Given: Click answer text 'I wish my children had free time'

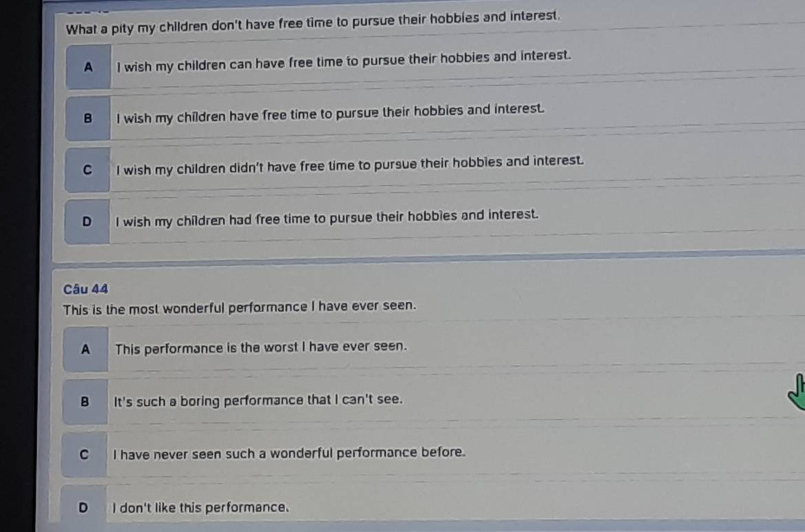Looking at the screenshot, I should [327, 218].
